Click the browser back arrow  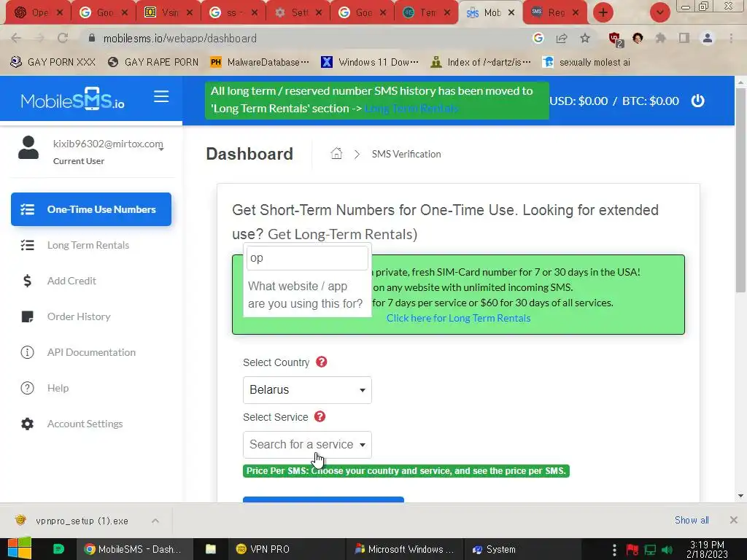[16, 38]
